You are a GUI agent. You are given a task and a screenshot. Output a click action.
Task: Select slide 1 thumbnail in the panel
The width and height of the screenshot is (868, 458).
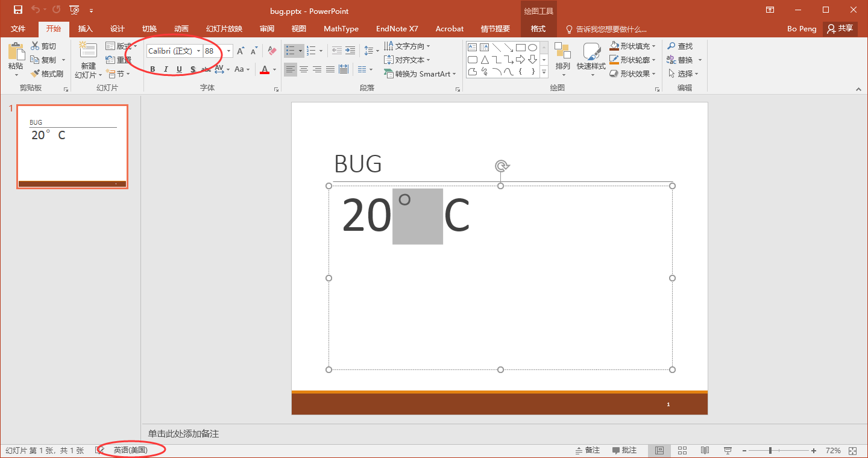(72, 146)
